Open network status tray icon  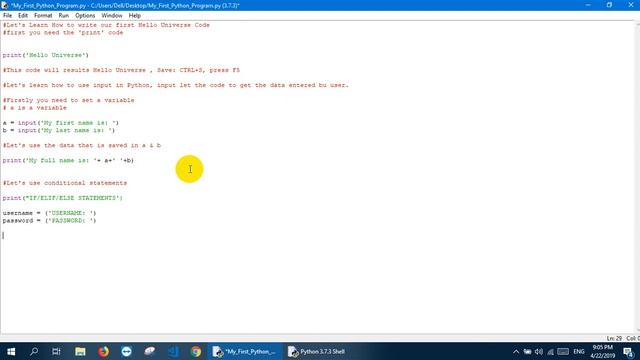[x=551, y=351]
